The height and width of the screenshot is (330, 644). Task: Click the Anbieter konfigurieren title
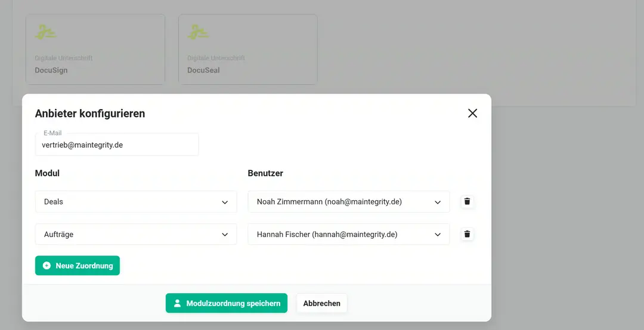[x=90, y=113]
